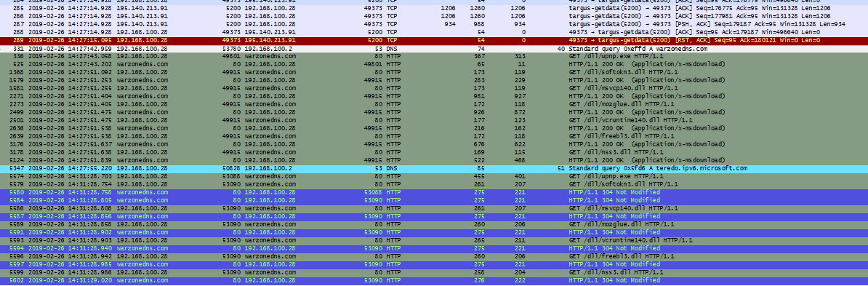Select packet 286 with Seq=177981

point(434,17)
